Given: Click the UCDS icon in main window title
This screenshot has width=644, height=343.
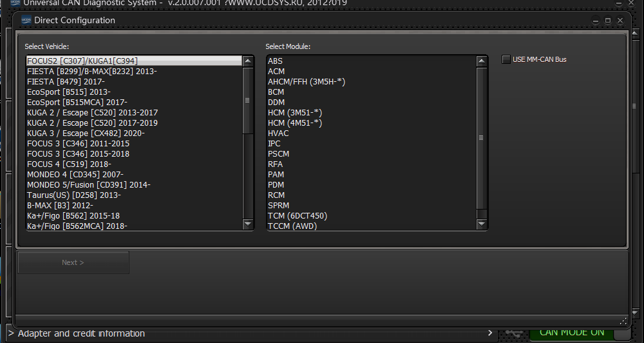Looking at the screenshot, I should (15, 3).
